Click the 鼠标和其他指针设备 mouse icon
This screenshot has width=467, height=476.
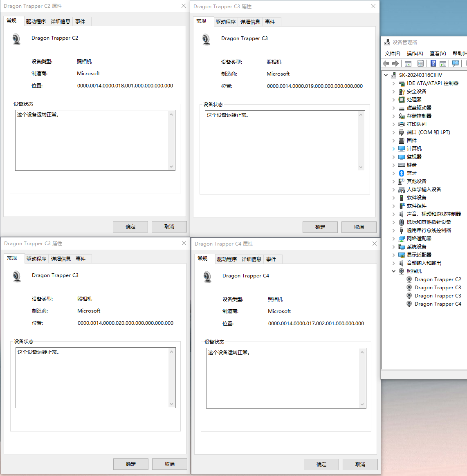(x=402, y=222)
